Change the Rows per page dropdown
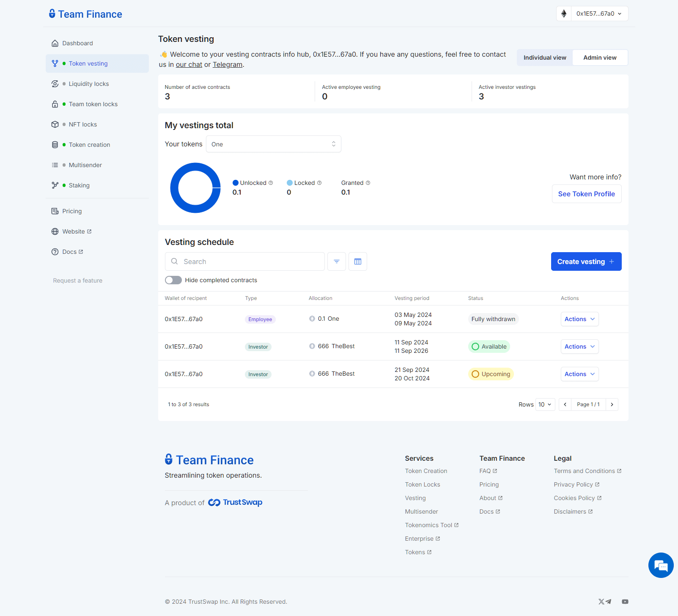Viewport: 678px width, 616px height. [x=545, y=404]
